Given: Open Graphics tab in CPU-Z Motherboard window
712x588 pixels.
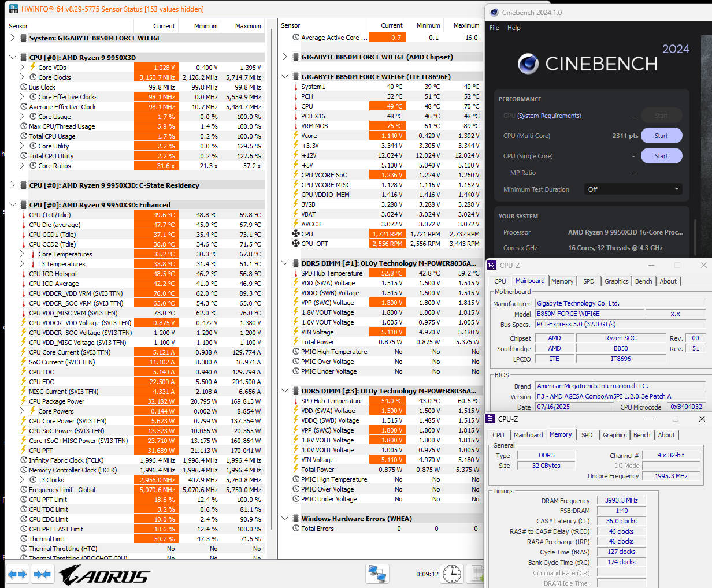Looking at the screenshot, I should tap(616, 281).
